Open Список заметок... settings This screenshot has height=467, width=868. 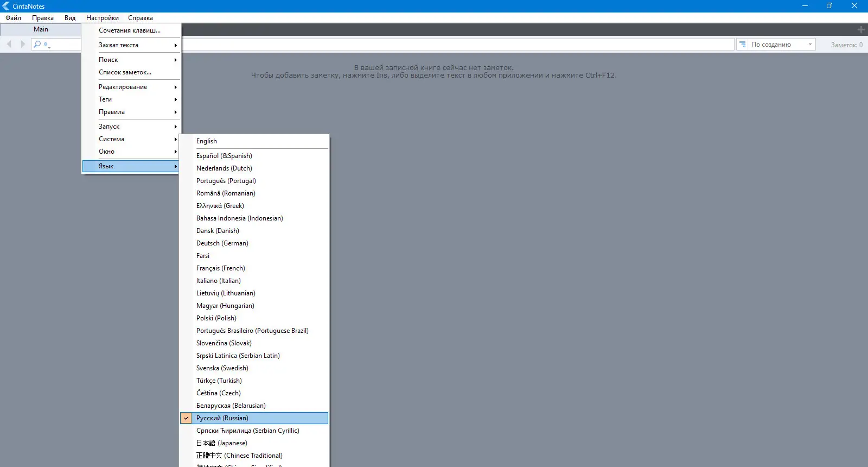tap(131, 72)
